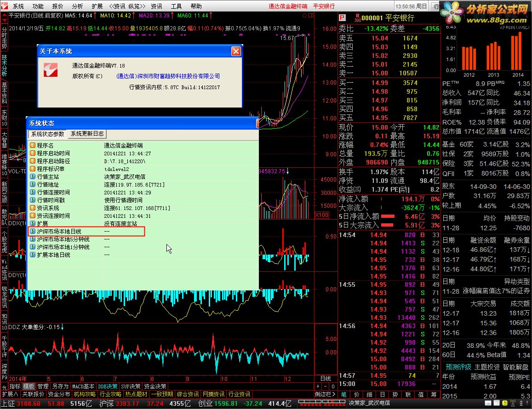Open the 行业资讯 bottom tab
The image size is (532, 409).
[x=239, y=394]
